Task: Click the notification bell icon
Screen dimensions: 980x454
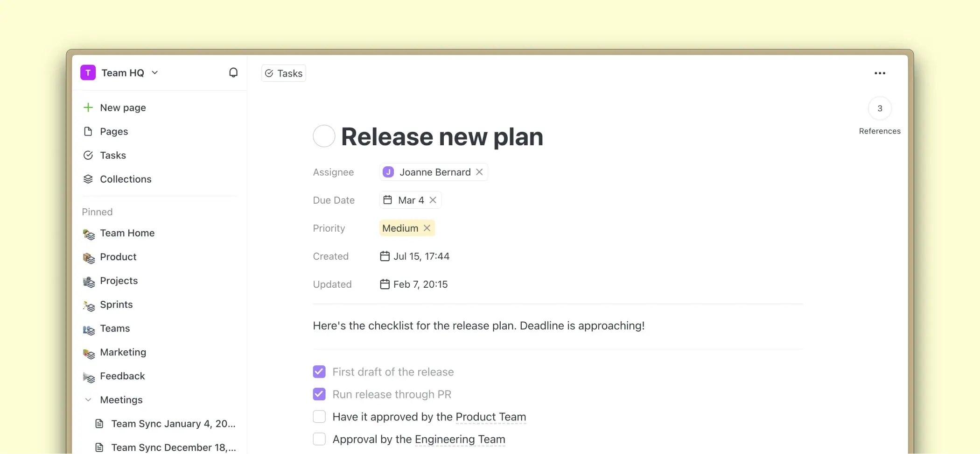Action: pyautogui.click(x=233, y=72)
